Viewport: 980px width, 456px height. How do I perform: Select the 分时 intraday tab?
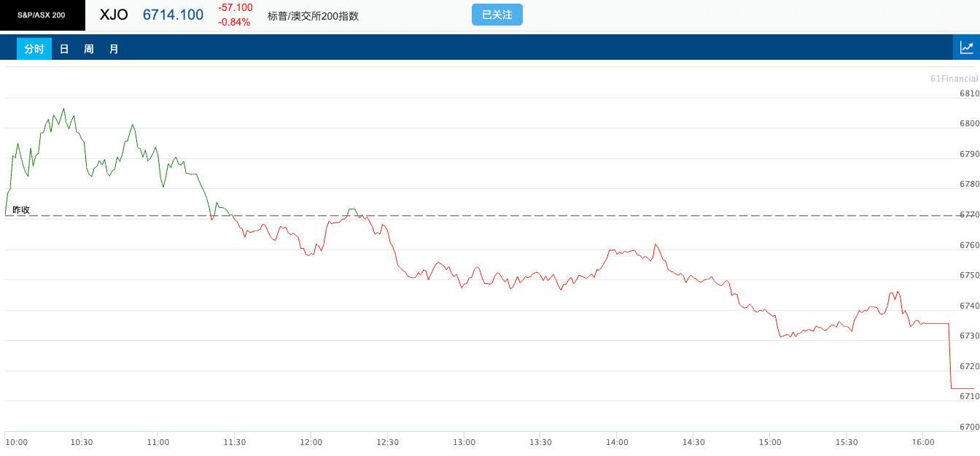(34, 49)
